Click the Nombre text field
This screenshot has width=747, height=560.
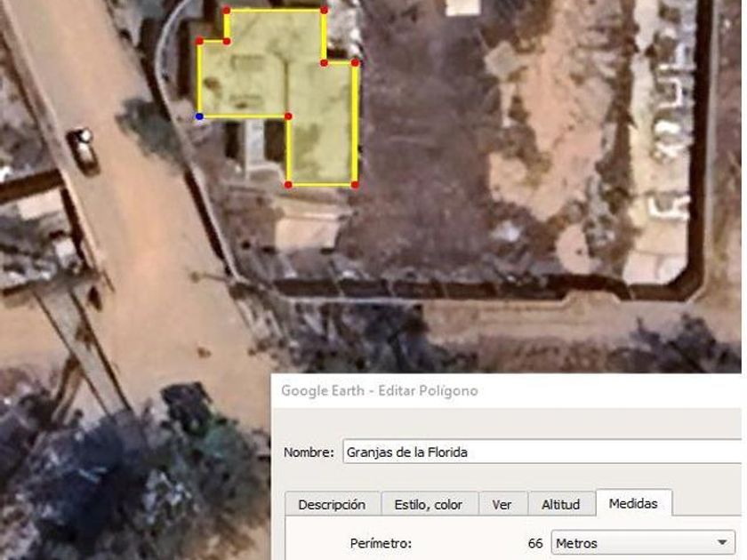(x=542, y=452)
